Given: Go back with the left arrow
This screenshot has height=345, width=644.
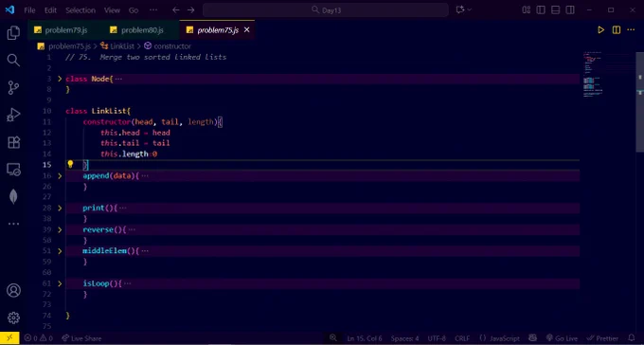Looking at the screenshot, I should tap(176, 9).
